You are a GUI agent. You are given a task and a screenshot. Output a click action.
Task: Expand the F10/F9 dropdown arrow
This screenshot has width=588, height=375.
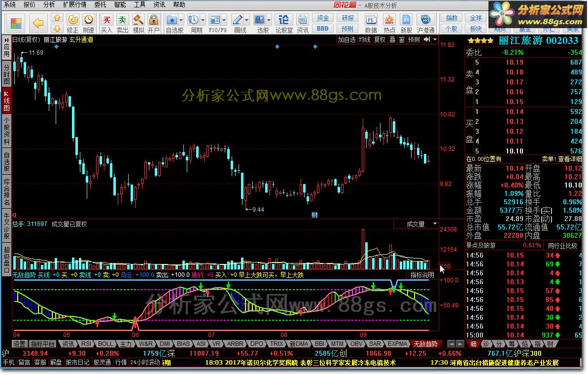(224, 20)
